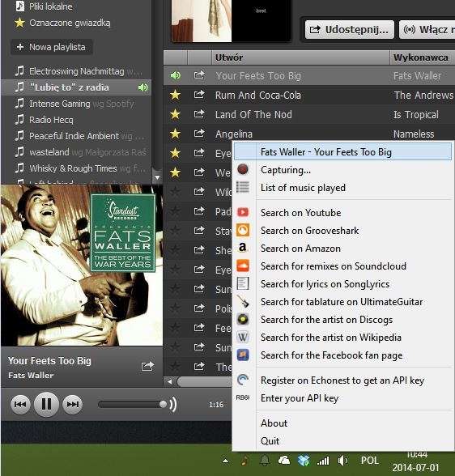This screenshot has height=476, width=455.
Task: Click the Discogs artist search icon
Action: pyautogui.click(x=243, y=319)
